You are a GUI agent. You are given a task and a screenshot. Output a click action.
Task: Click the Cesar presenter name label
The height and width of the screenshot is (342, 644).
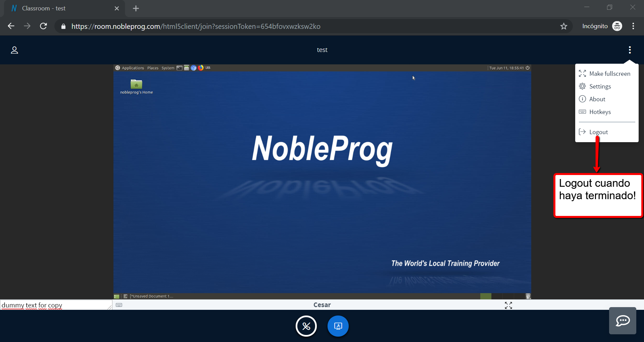tap(322, 305)
